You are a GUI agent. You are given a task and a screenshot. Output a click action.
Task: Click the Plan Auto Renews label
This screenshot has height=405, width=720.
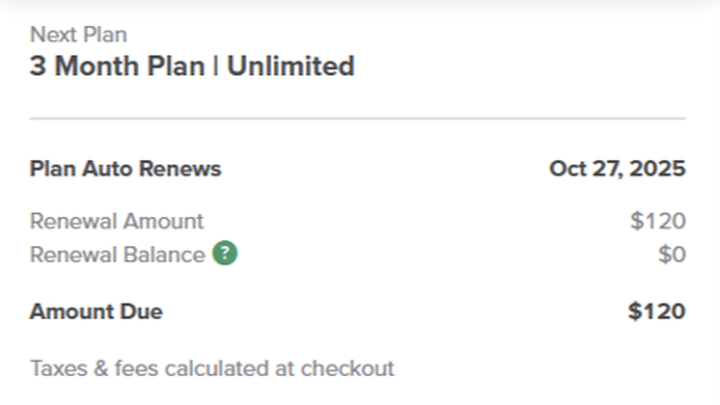(125, 168)
